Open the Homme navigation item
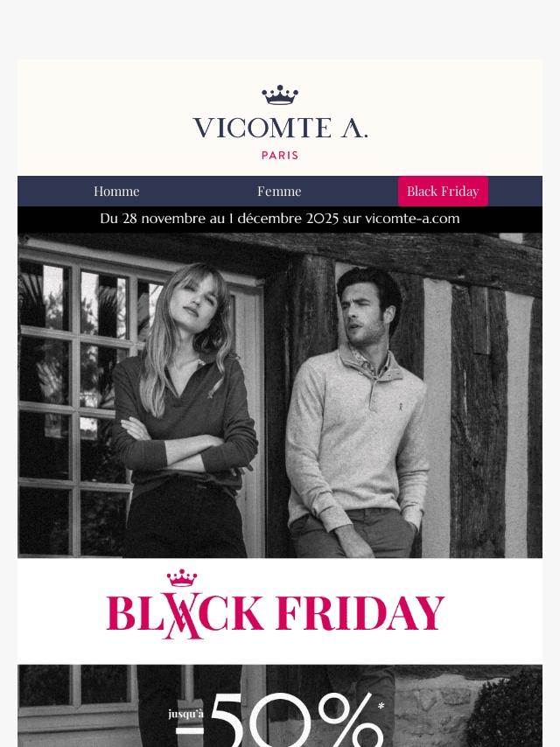 tap(116, 191)
